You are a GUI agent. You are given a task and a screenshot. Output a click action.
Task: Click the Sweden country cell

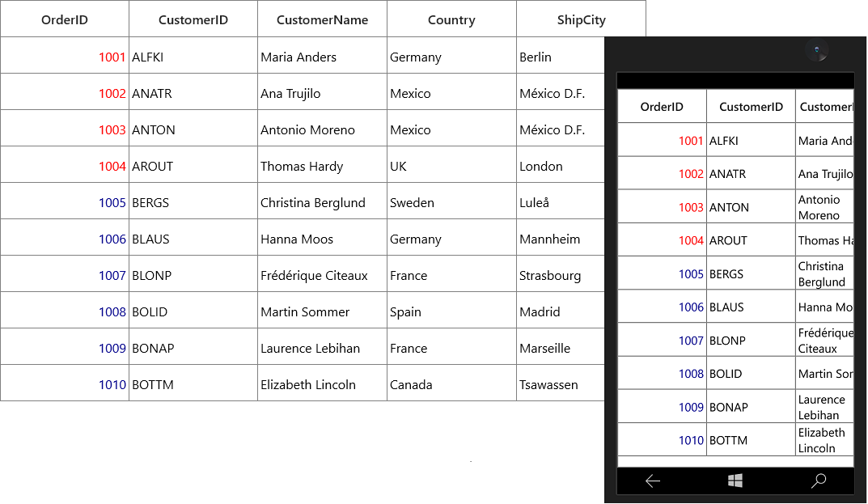[x=451, y=202]
